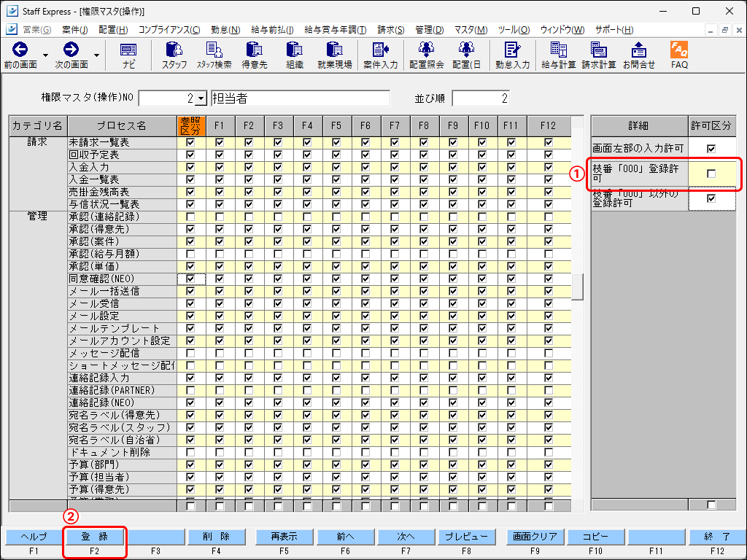Click the 次へ F7 button
747x560 pixels.
[406, 537]
